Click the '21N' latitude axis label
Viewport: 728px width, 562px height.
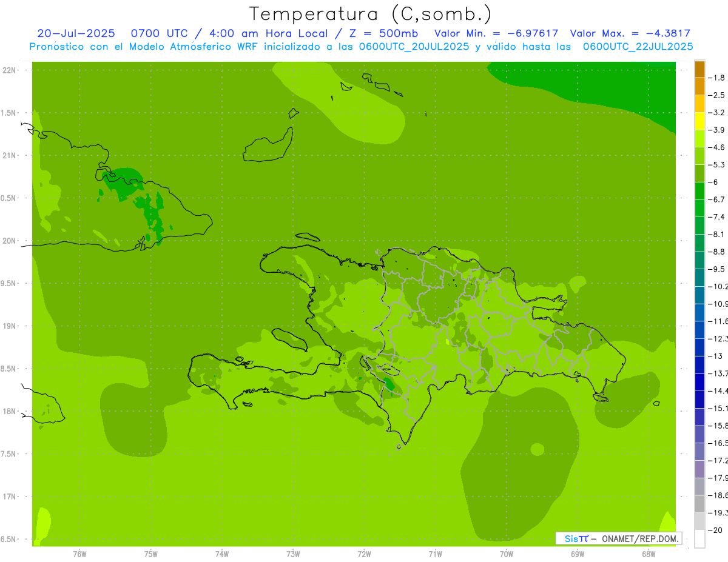point(9,156)
